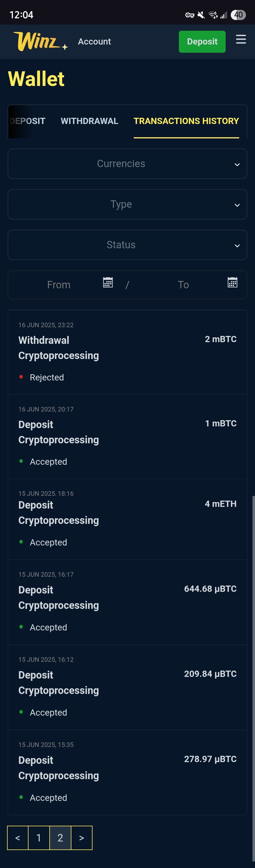
Task: Tap the battery indicator in status bar
Action: pyautogui.click(x=238, y=15)
